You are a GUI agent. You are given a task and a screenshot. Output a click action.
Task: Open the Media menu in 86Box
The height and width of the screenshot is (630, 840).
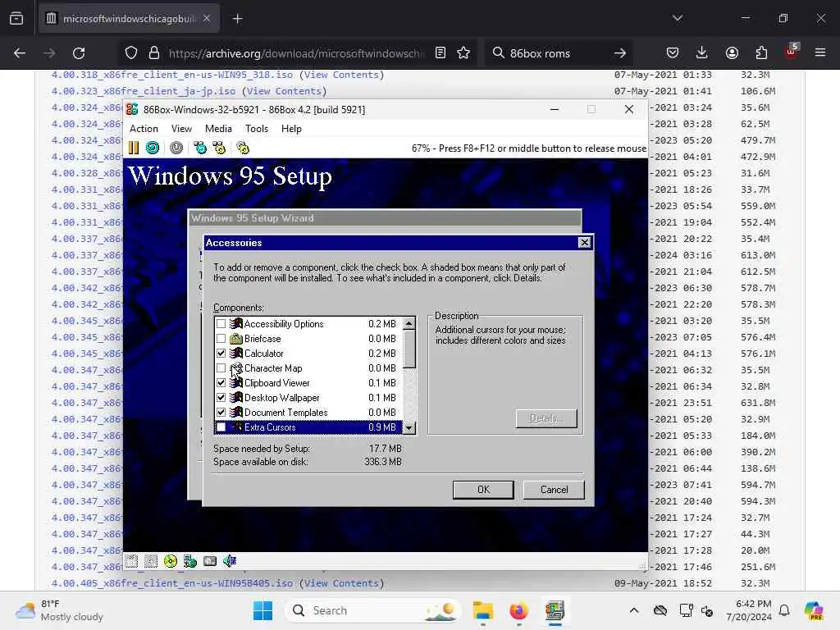pyautogui.click(x=218, y=129)
